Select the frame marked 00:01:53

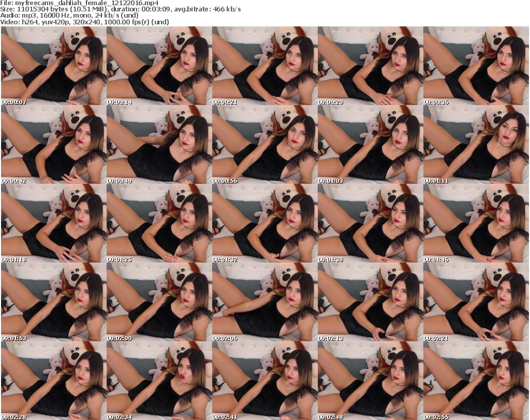54,302
